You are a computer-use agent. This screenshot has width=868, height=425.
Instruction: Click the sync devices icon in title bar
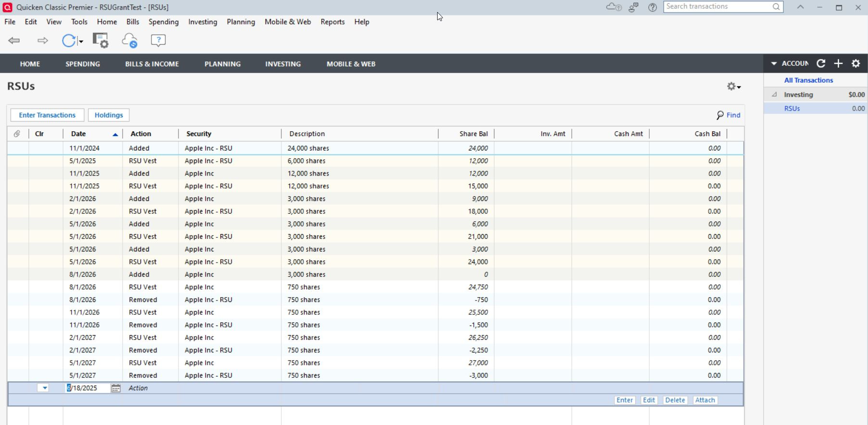(634, 7)
